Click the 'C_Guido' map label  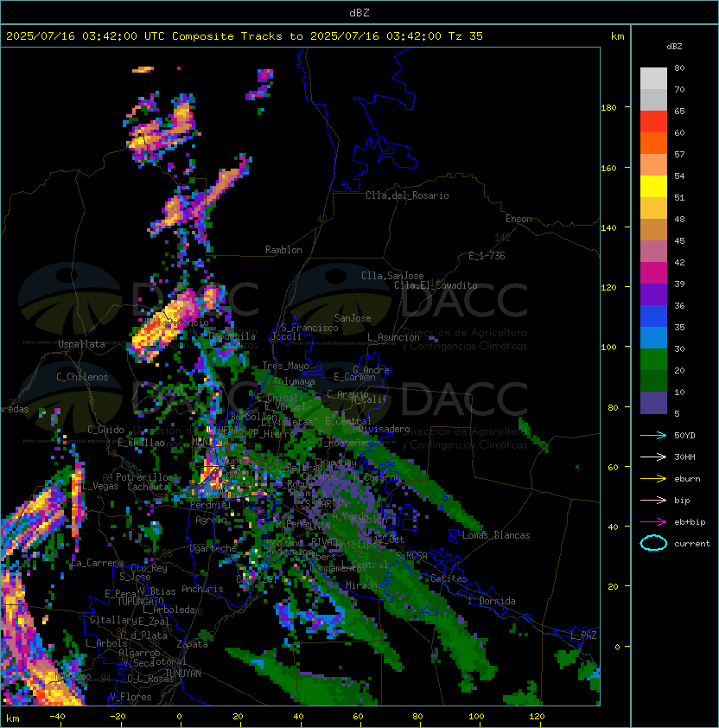105,430
